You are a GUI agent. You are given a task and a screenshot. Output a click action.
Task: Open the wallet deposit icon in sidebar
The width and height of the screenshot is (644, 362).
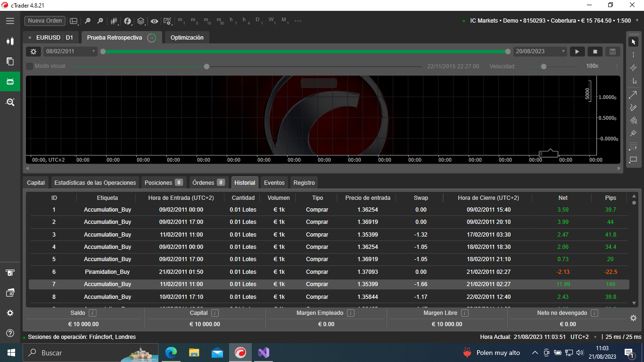tap(10, 293)
